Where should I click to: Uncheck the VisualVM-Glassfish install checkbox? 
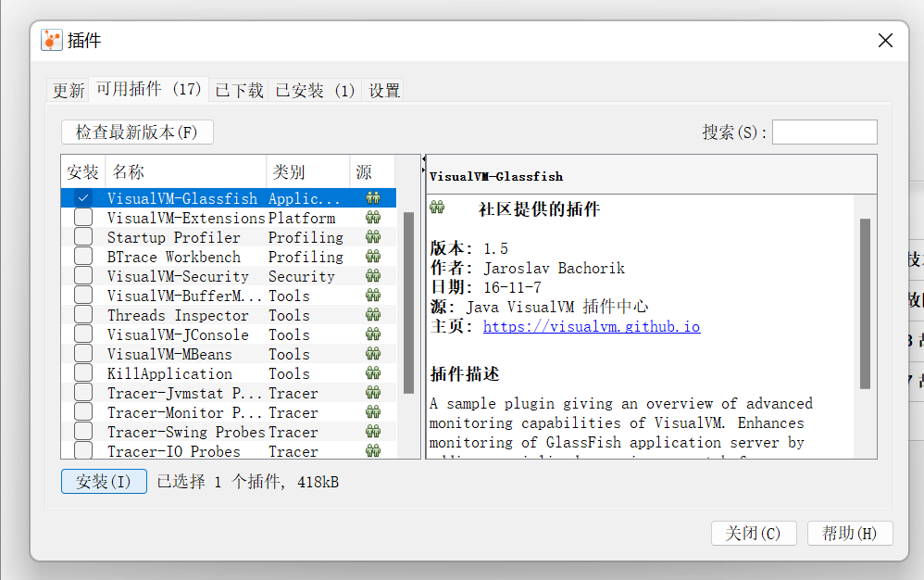(x=83, y=198)
